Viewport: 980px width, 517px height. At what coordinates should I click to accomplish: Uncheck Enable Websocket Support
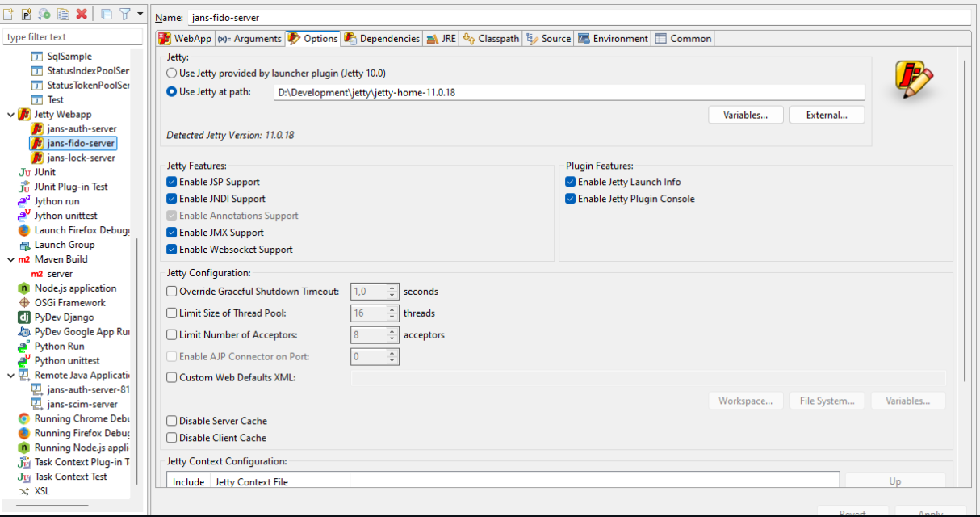pyautogui.click(x=171, y=250)
